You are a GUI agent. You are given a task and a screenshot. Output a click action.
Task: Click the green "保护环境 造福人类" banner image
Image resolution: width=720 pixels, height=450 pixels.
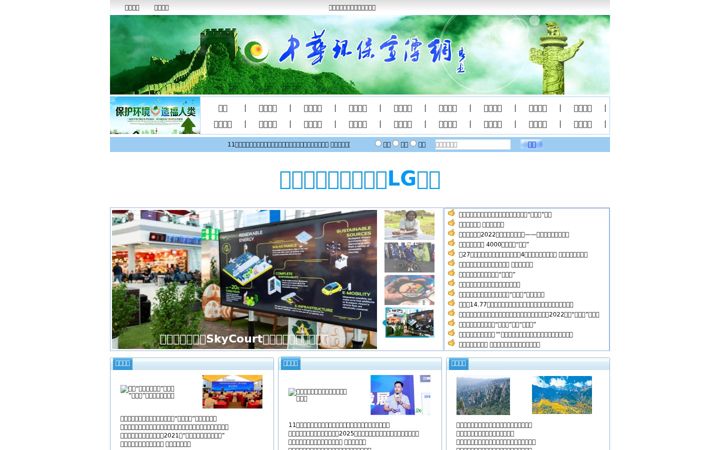point(155,115)
